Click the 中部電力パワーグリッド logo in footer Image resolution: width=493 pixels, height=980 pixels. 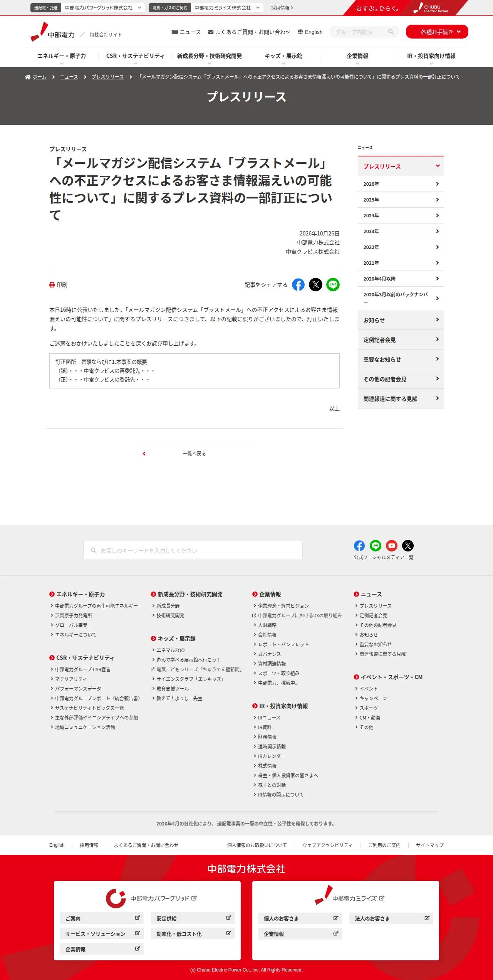(151, 898)
